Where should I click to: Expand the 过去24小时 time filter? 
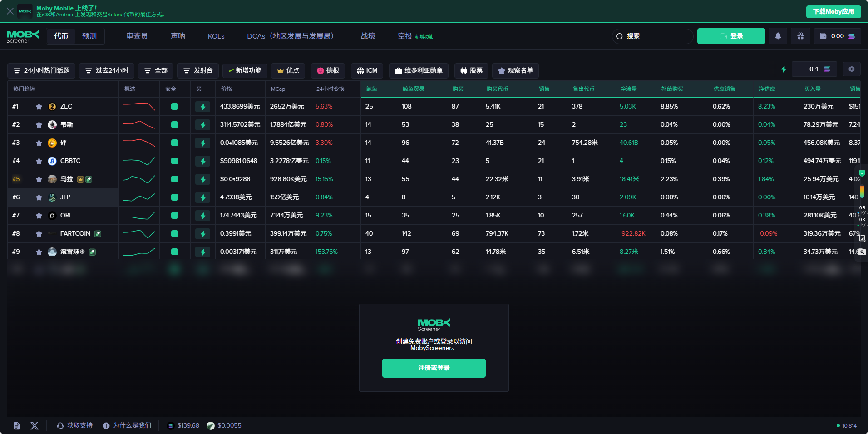107,71
